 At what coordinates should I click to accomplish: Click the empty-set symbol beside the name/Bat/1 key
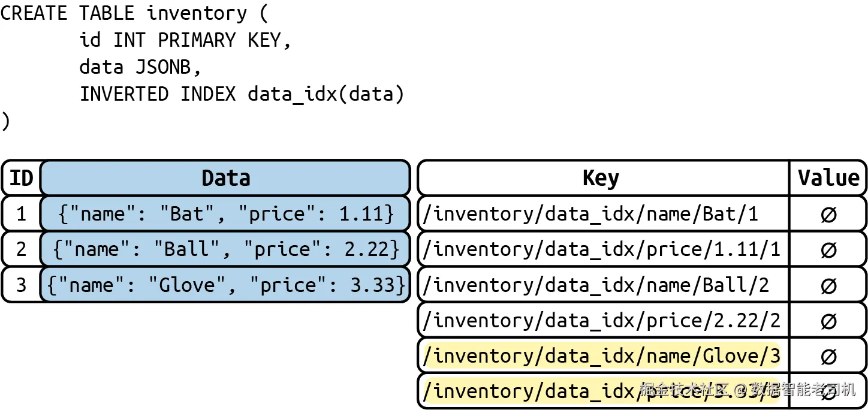pyautogui.click(x=828, y=214)
